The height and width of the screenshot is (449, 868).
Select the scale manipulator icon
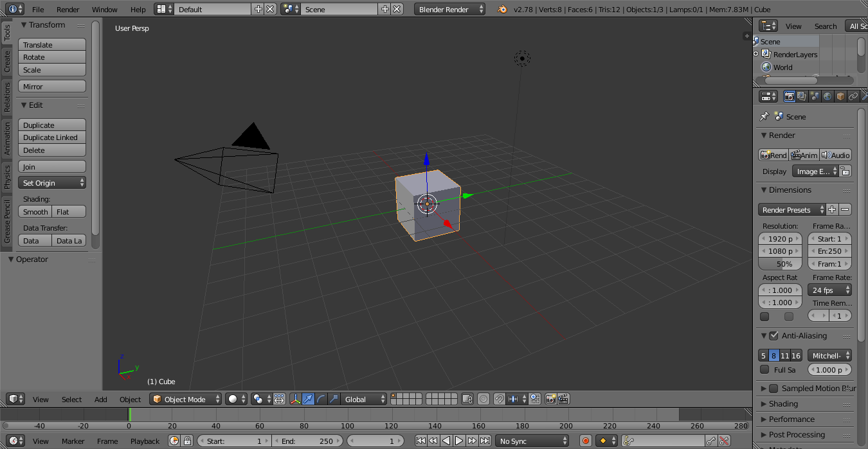click(x=334, y=399)
